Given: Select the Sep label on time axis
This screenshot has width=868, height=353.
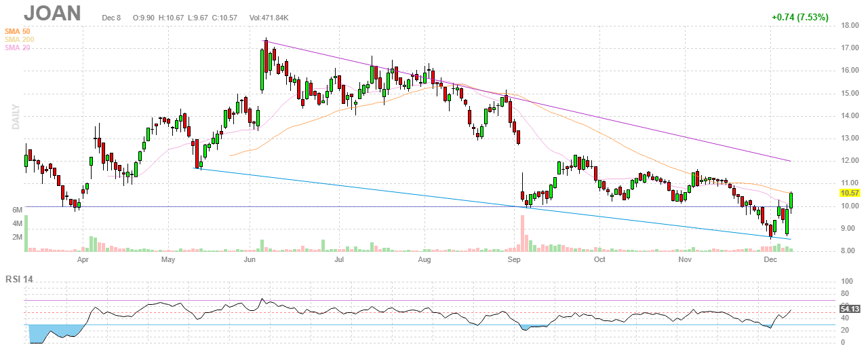Looking at the screenshot, I should 514,259.
